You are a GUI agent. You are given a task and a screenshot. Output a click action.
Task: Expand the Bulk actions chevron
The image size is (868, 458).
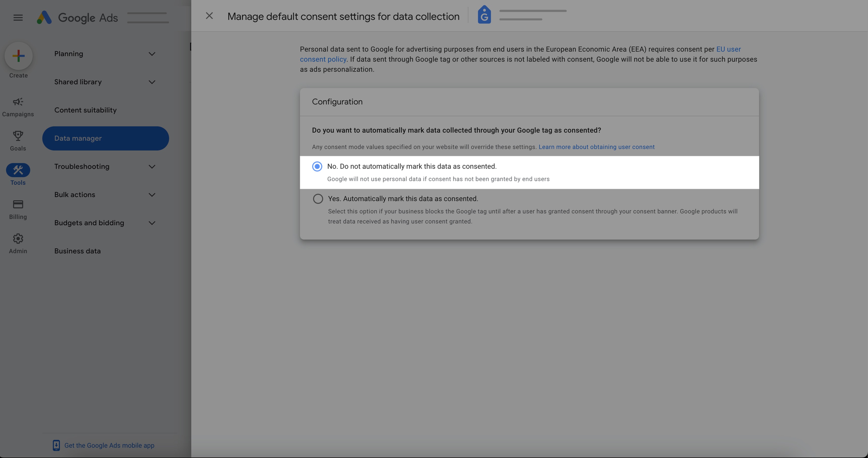pos(152,195)
